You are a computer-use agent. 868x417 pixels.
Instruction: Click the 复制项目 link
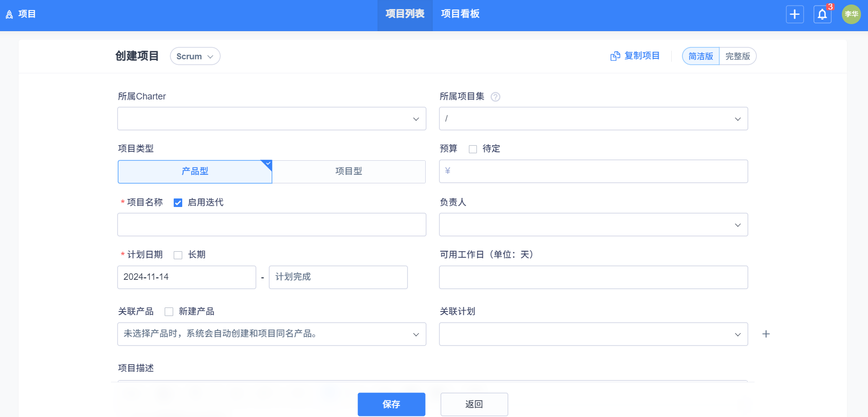point(642,56)
